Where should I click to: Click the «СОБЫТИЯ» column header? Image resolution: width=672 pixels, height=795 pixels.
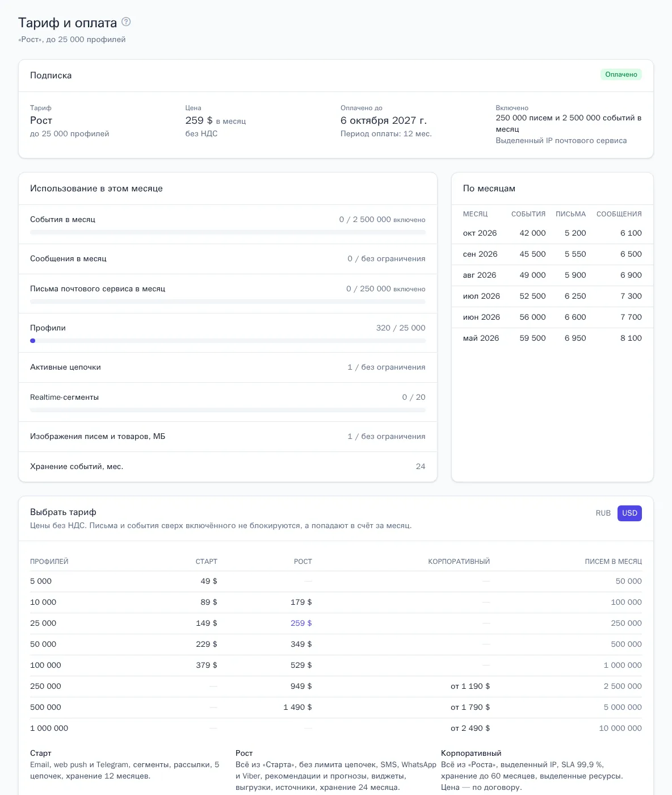pyautogui.click(x=528, y=214)
